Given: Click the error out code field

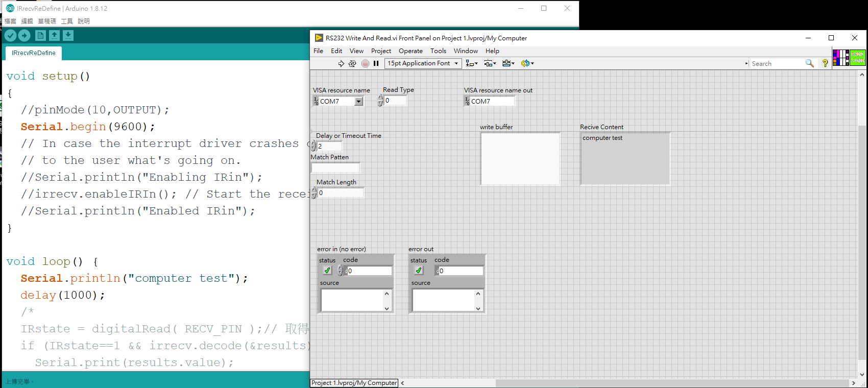Looking at the screenshot, I should click(460, 271).
